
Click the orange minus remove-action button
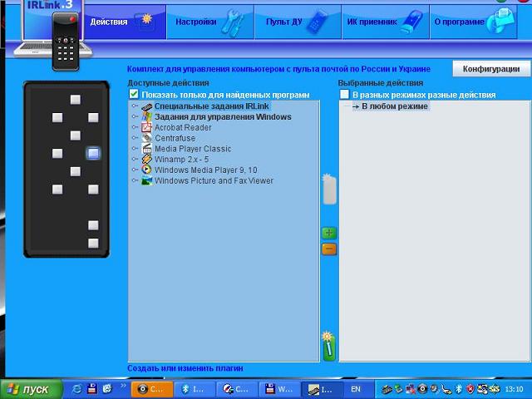pos(328,249)
